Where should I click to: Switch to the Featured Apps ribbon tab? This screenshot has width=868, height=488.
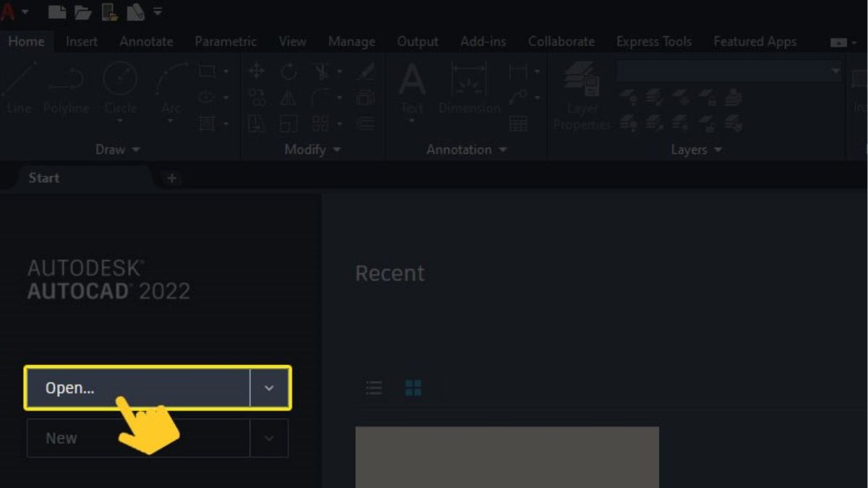click(754, 41)
